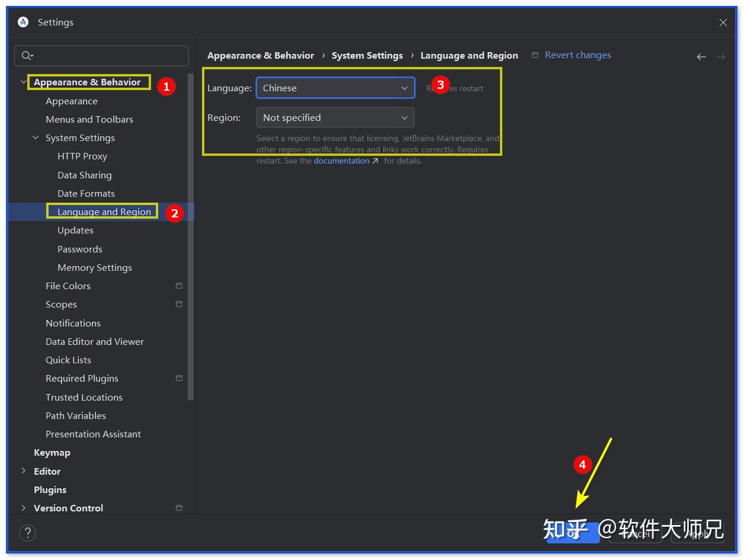Open Passwords settings
Viewport: 744px width, 560px height.
[x=80, y=249]
